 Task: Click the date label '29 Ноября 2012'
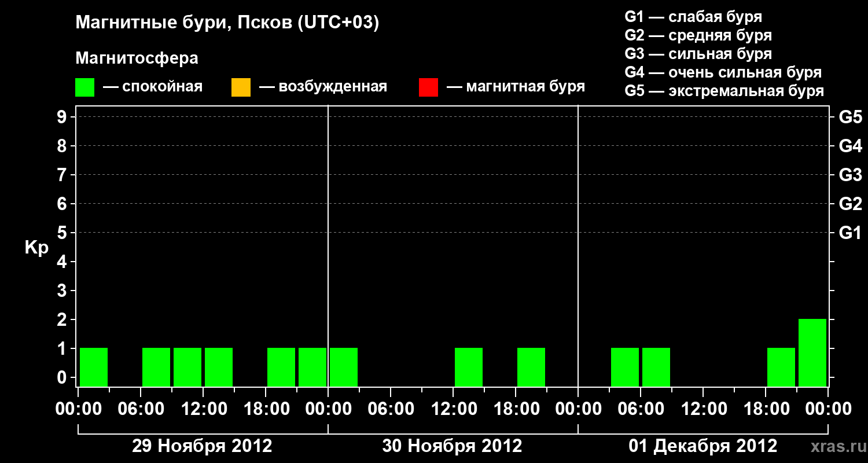pyautogui.click(x=202, y=446)
